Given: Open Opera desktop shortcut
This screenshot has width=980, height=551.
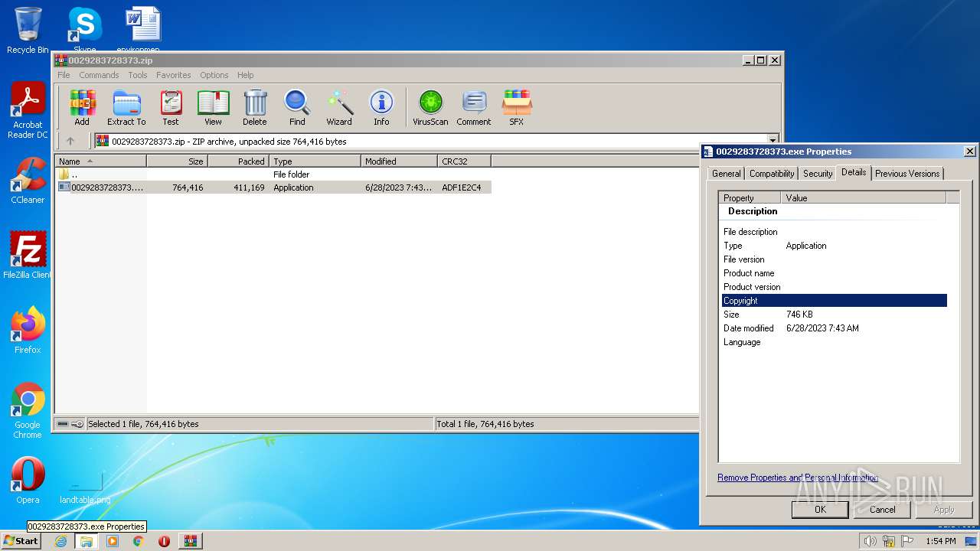Looking at the screenshot, I should (x=28, y=481).
